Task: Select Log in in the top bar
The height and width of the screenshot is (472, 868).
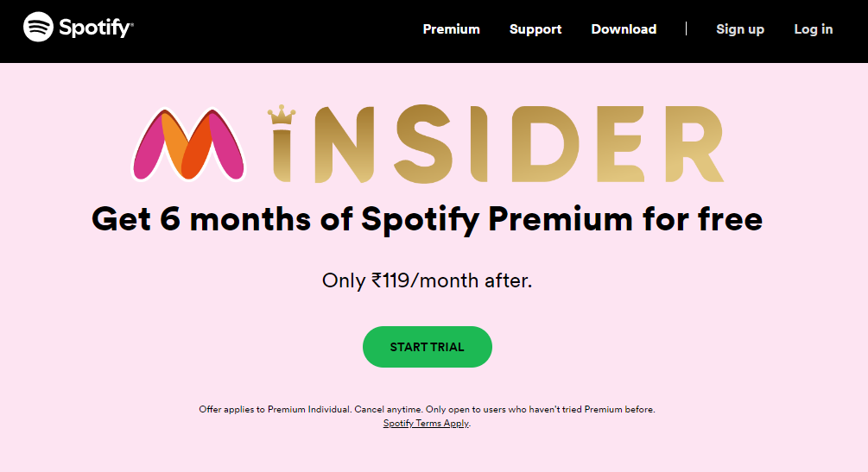Action: pyautogui.click(x=814, y=29)
